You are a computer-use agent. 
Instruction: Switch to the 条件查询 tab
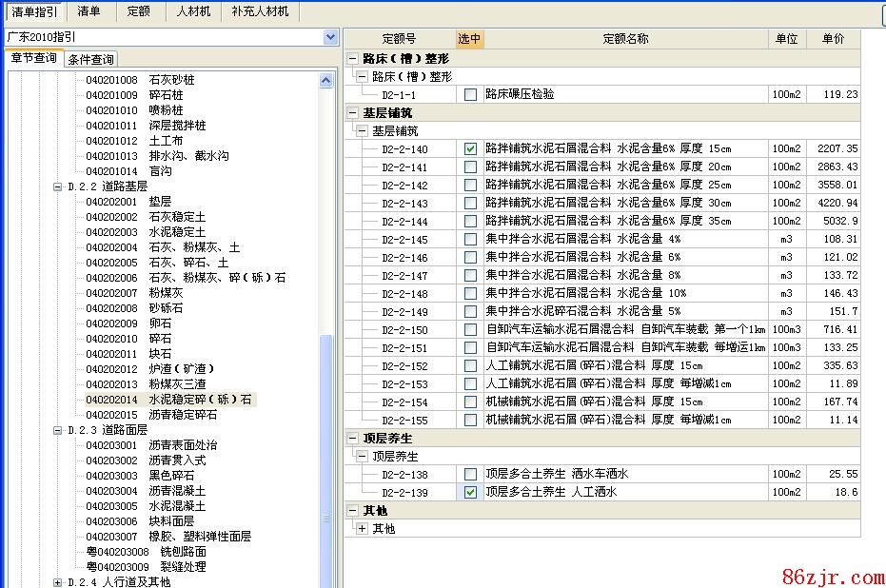pos(90,60)
